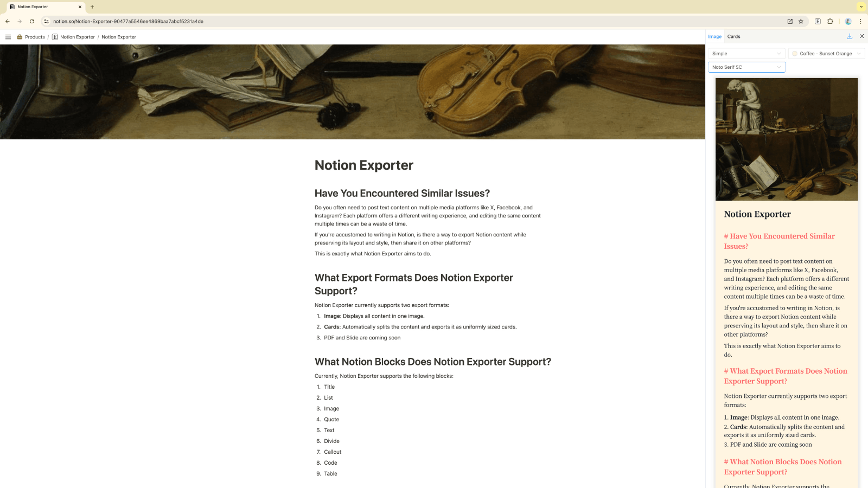View site information icon in address bar

click(47, 21)
